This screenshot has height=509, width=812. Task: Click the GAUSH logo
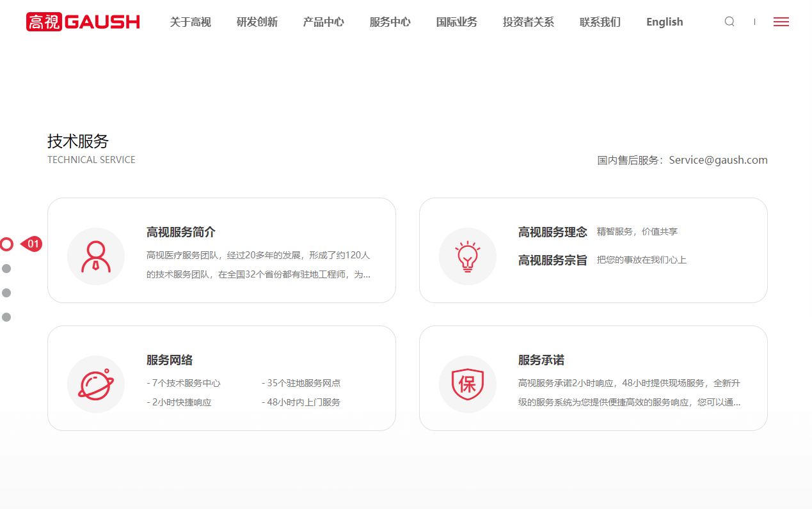click(83, 22)
